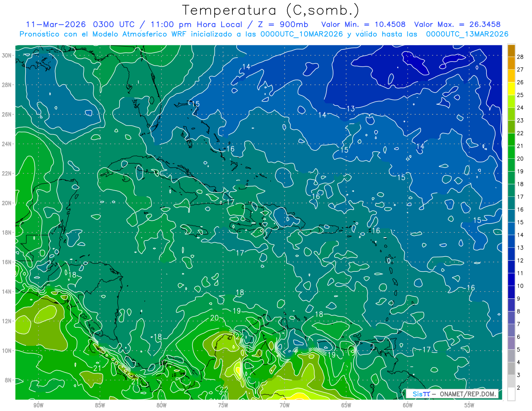532x411 pixels.
Task: Click the '0000UTC_13MAR2026' valid-until timestamp
Action: point(467,34)
